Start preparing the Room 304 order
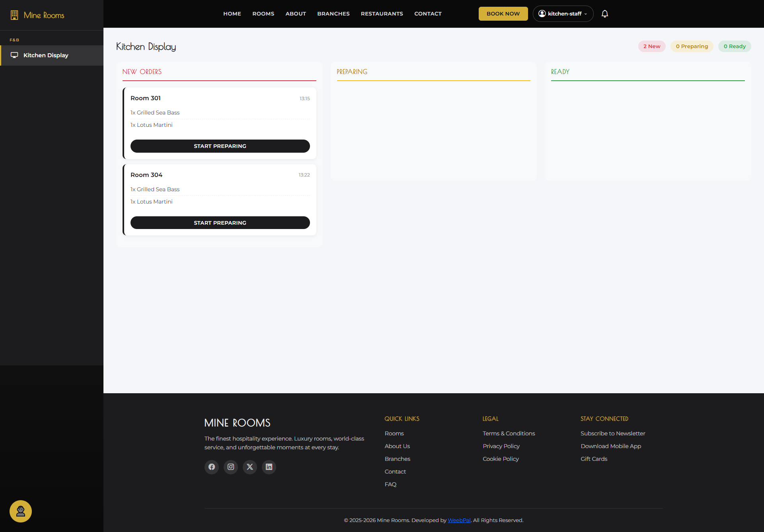Viewport: 764px width, 532px height. point(220,223)
